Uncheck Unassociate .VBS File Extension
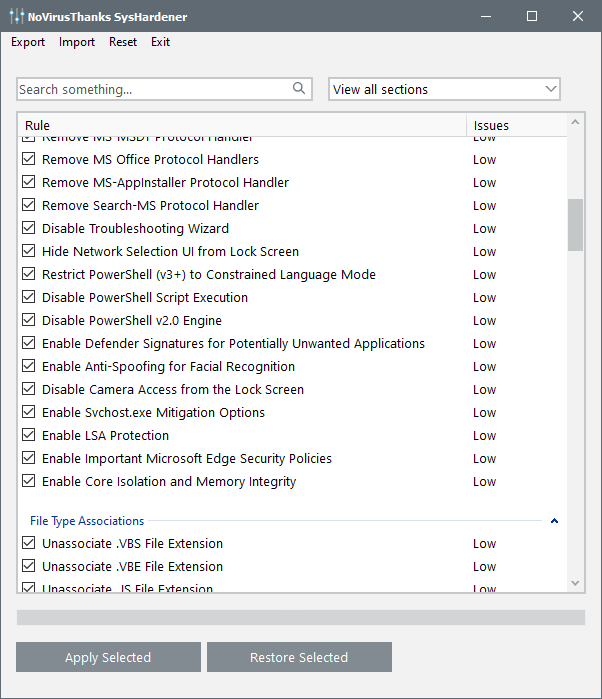 click(28, 544)
